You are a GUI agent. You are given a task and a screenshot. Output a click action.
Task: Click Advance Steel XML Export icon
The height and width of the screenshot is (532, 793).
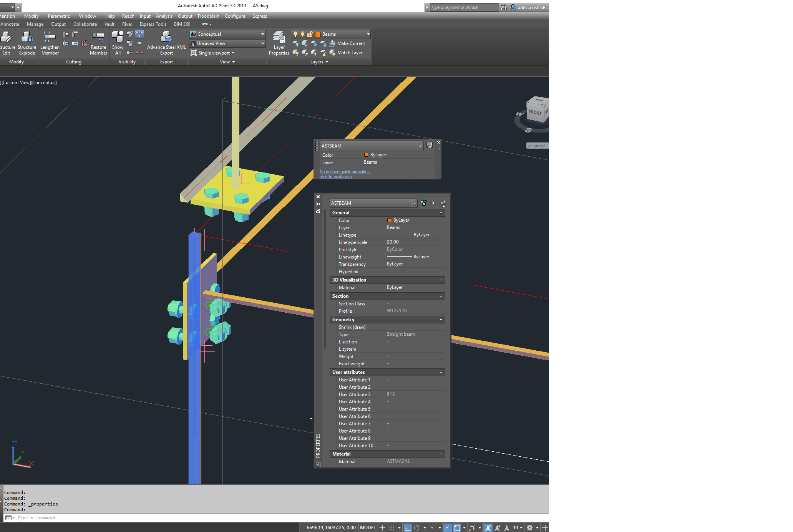click(x=166, y=38)
